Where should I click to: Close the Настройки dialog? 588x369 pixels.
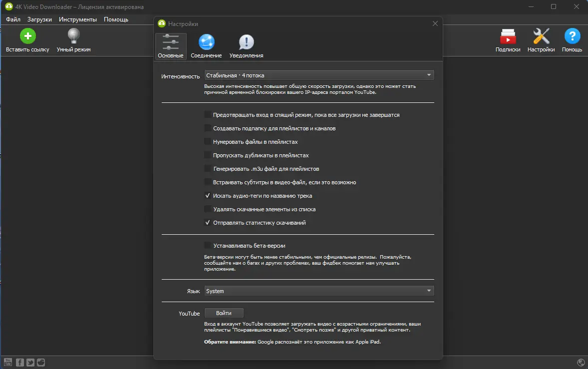point(435,23)
